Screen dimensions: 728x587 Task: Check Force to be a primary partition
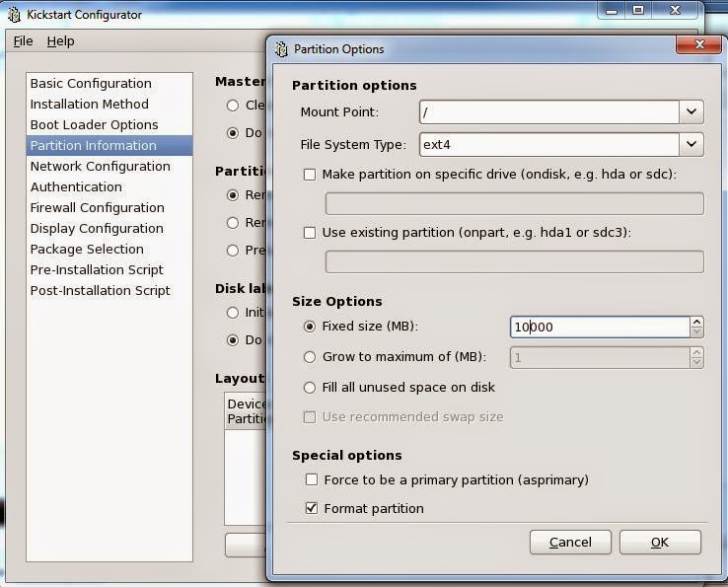point(312,479)
